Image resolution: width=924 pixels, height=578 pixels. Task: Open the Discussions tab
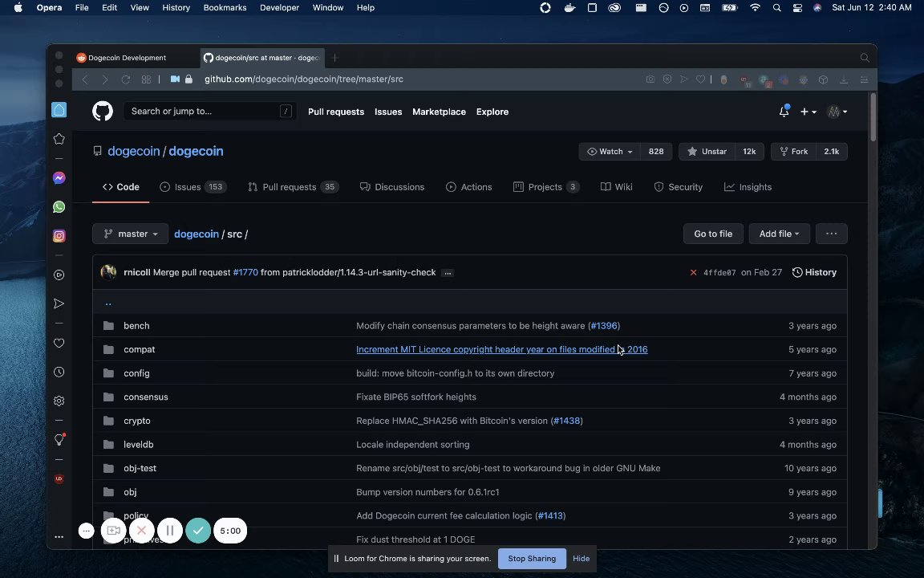(x=392, y=187)
